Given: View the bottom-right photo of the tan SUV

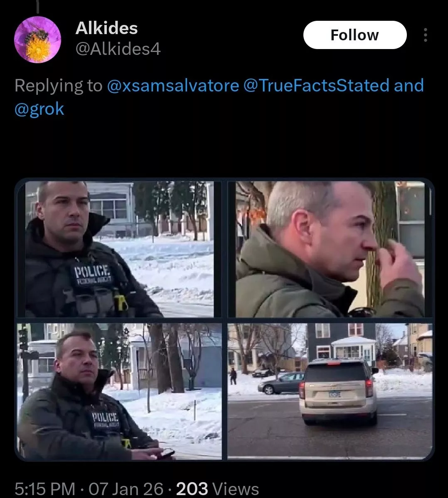Looking at the screenshot, I should tap(330, 391).
